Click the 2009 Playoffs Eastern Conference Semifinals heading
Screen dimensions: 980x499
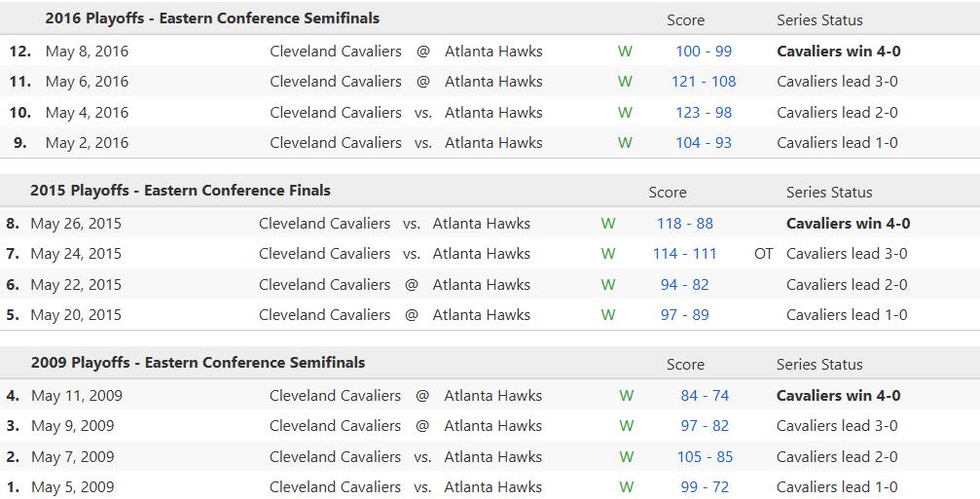[x=198, y=363]
